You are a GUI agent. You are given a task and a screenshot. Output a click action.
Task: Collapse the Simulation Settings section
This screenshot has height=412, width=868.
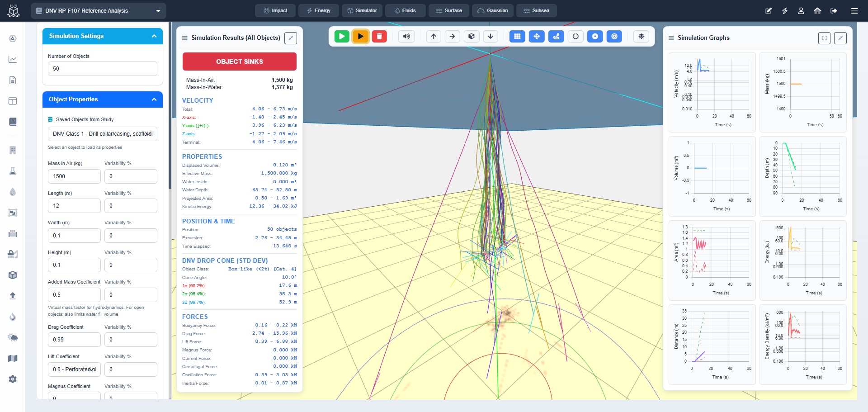[154, 36]
